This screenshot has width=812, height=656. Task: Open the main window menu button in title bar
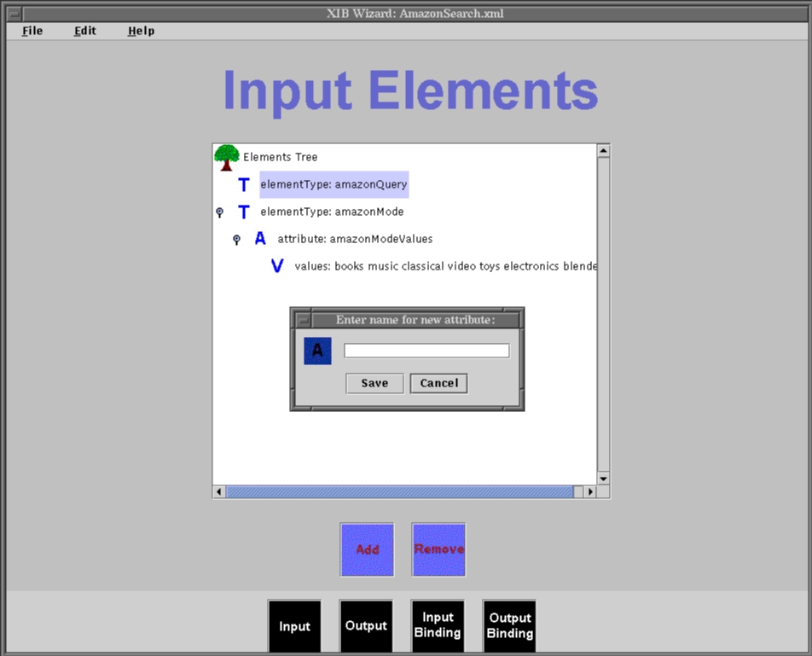click(x=14, y=14)
